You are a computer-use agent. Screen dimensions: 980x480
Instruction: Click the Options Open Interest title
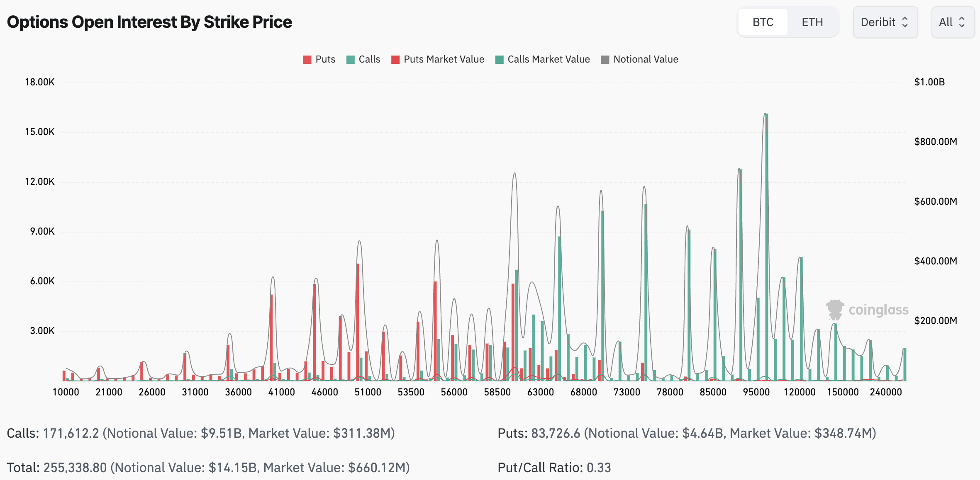tap(149, 22)
